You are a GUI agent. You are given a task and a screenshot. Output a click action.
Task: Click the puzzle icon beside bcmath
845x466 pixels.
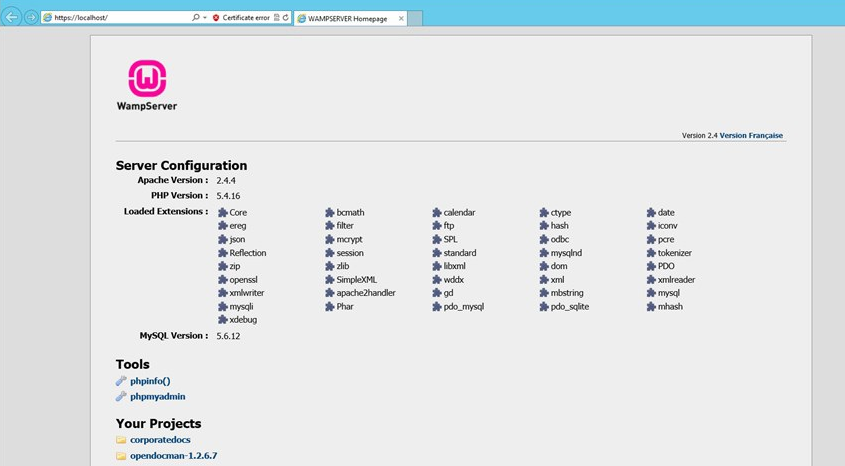pos(330,212)
